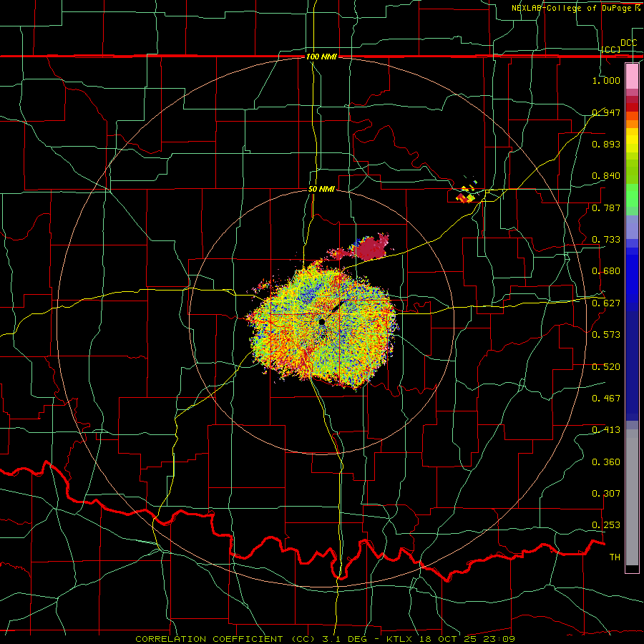
Task: Click the 0.947 legend value
Action: tap(606, 112)
